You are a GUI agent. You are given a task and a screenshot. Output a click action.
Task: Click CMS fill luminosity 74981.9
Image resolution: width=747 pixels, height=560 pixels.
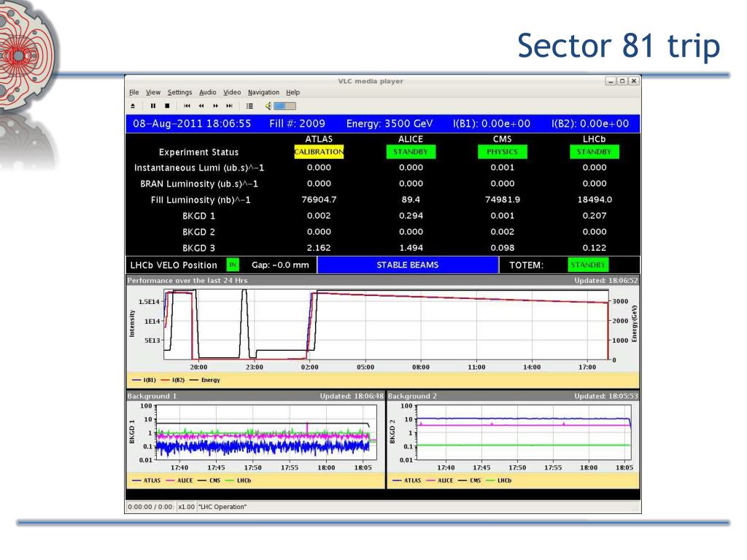point(502,200)
